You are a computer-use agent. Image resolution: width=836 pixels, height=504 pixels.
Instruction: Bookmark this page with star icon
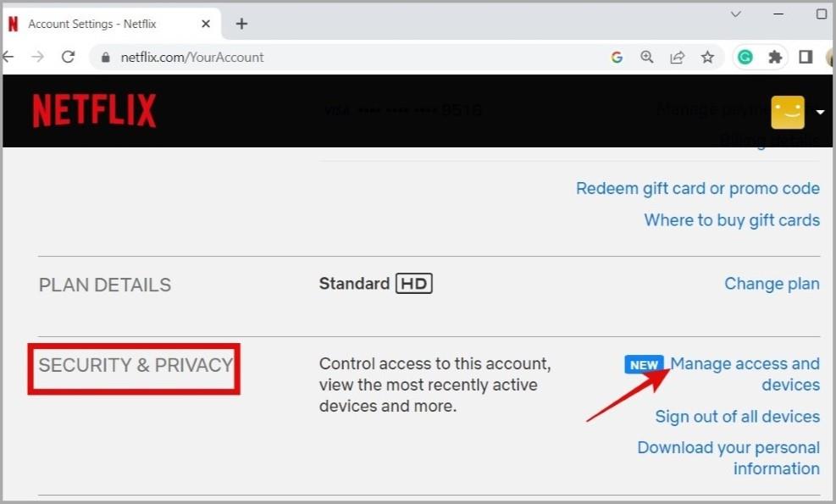pos(707,57)
